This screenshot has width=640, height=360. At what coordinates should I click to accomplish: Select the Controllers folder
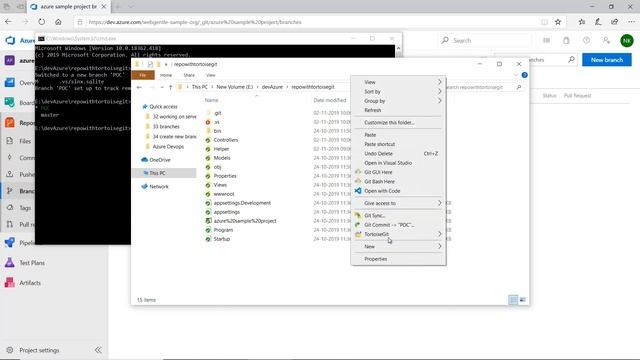tap(225, 140)
